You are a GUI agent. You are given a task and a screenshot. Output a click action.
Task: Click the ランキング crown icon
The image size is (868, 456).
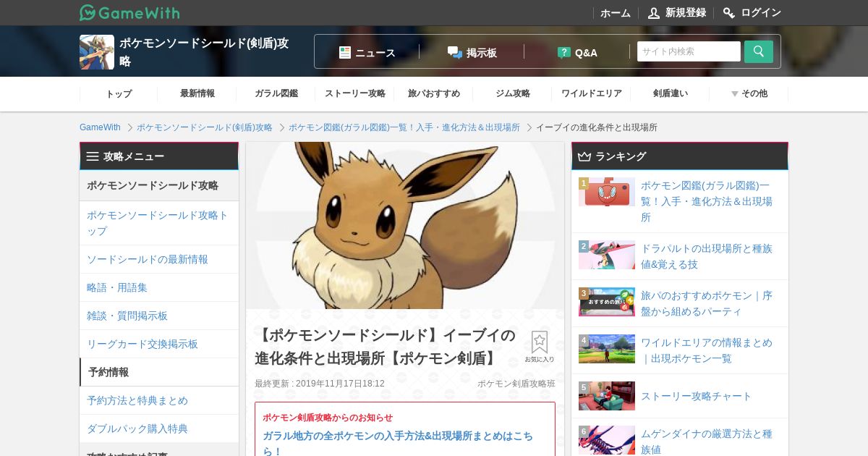tap(584, 156)
